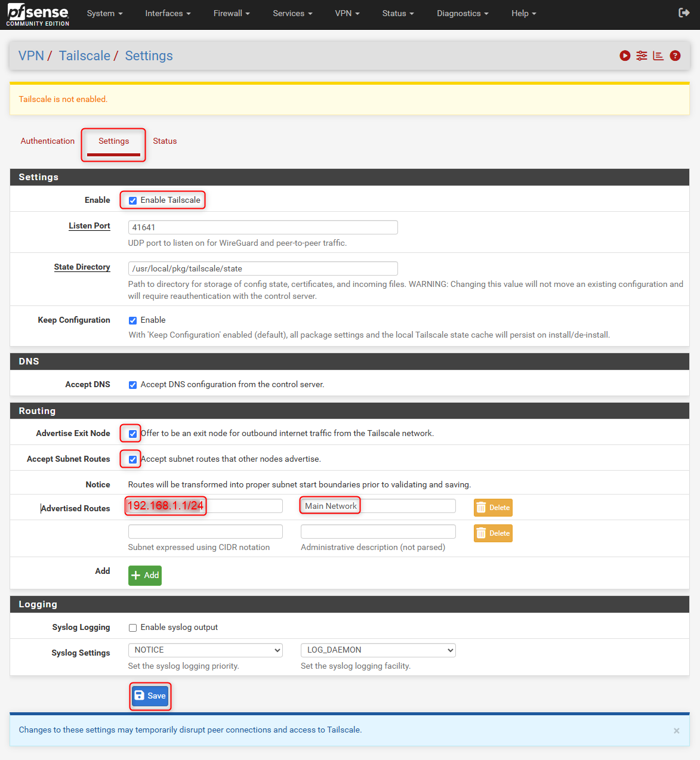
Task: Switch to the Status tab
Action: [165, 141]
